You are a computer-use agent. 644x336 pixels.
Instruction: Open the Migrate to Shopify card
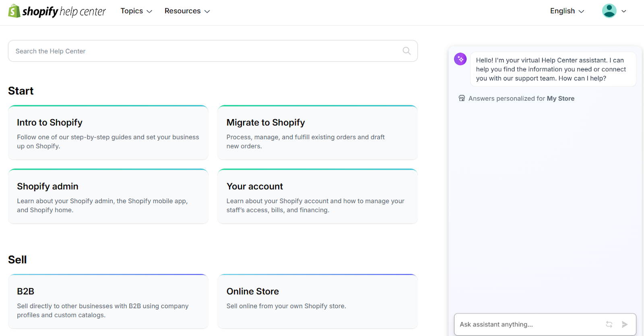(318, 132)
